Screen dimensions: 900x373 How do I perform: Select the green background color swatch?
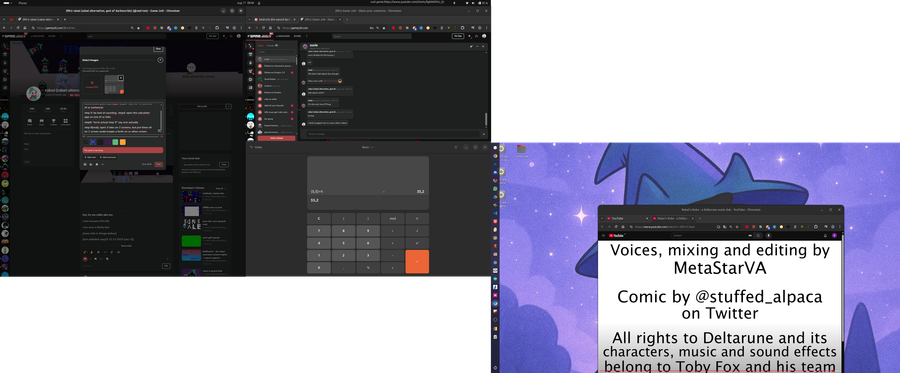[115, 142]
